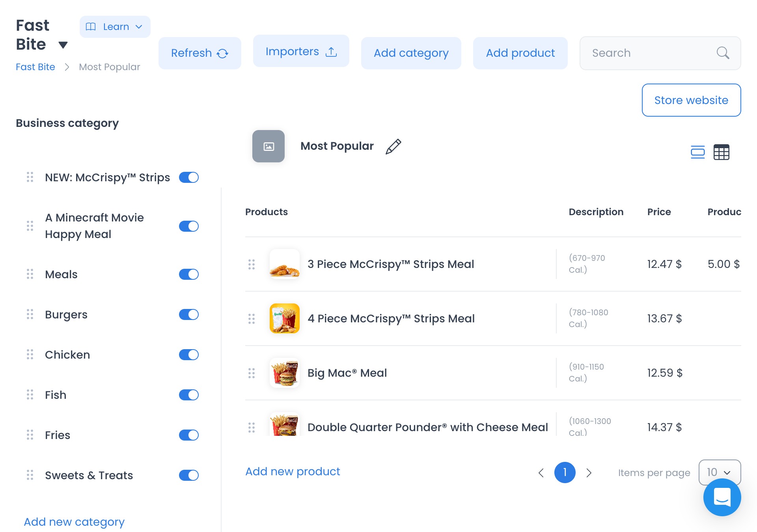
Task: Expand the Fast Bite business dropdown arrow
Action: pos(63,45)
